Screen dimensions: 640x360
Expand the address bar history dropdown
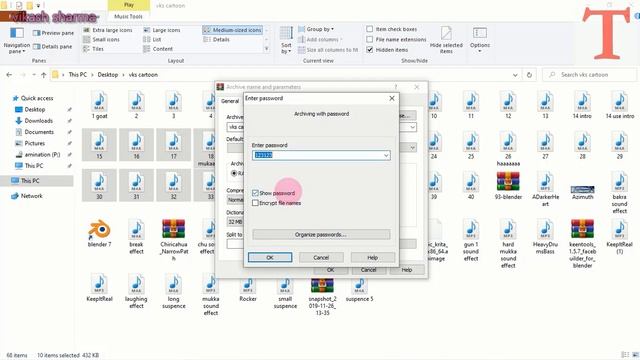coord(515,75)
